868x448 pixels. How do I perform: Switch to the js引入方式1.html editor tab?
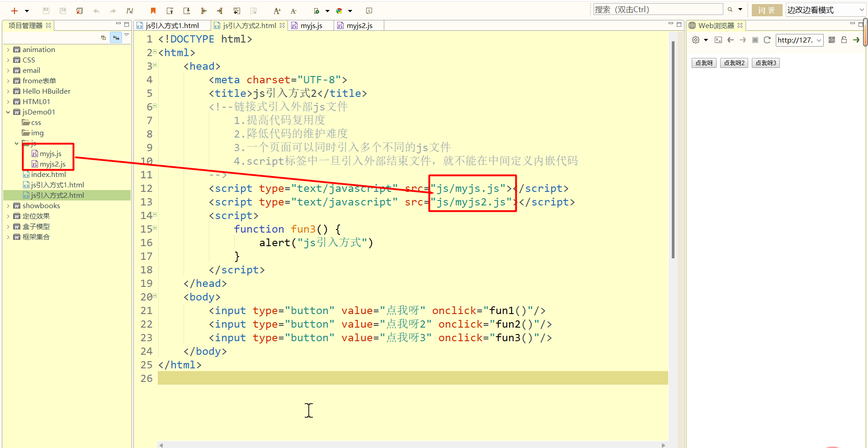point(173,26)
